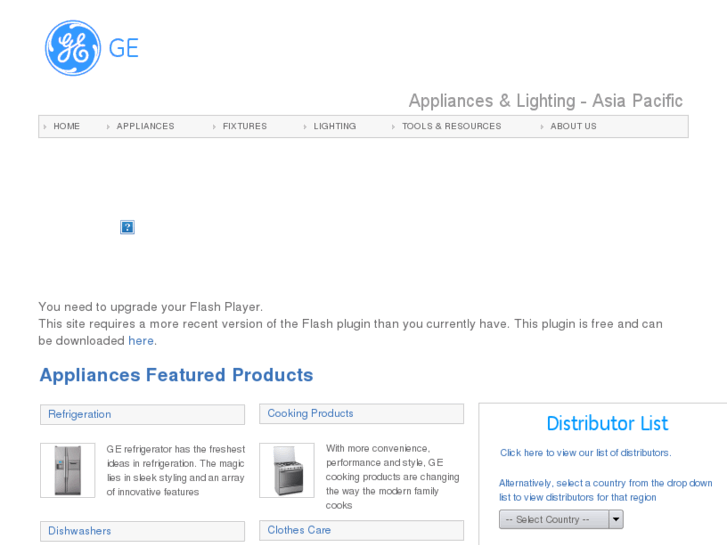Click the Appliances Featured Products heading
This screenshot has height=545, width=727.
176,375
